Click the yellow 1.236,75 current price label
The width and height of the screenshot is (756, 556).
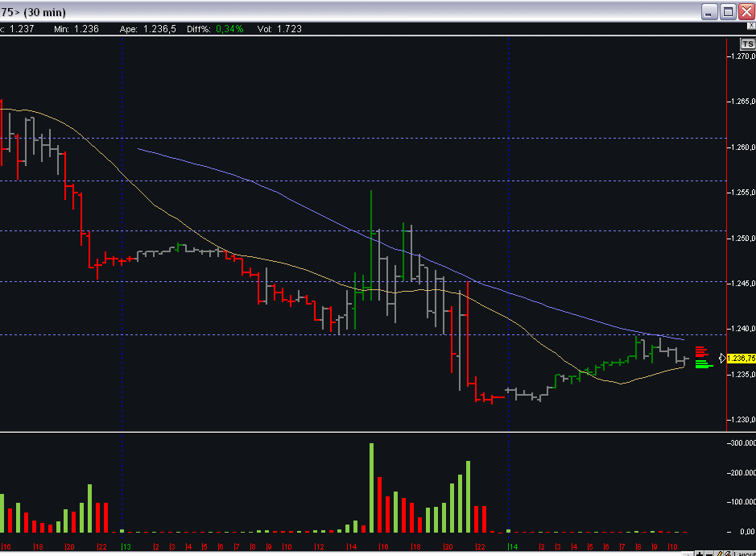pos(741,358)
